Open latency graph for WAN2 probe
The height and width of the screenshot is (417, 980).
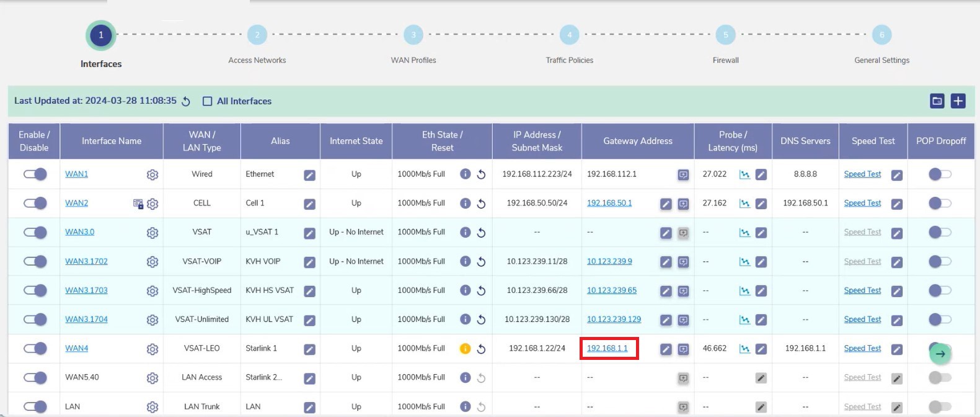(744, 204)
